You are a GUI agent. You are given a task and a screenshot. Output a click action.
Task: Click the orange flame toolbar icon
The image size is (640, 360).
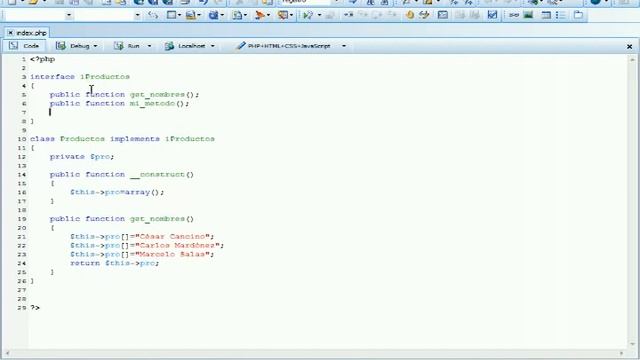coord(410,15)
